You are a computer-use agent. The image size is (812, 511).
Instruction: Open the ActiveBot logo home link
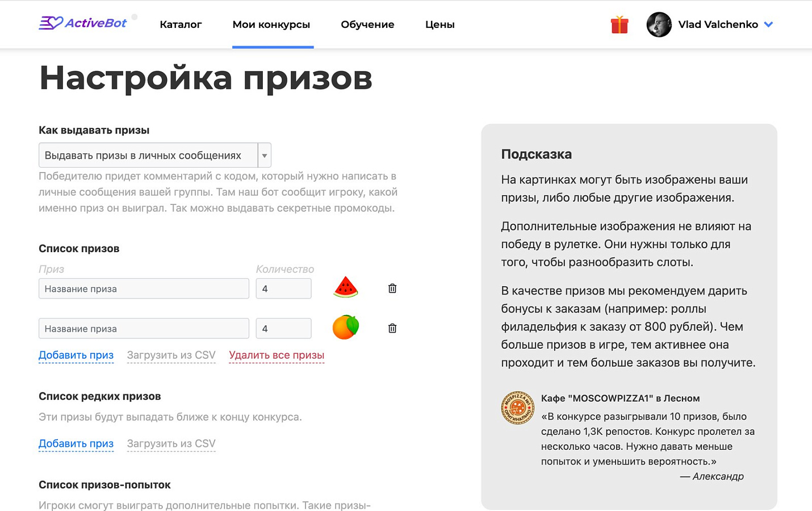(83, 23)
